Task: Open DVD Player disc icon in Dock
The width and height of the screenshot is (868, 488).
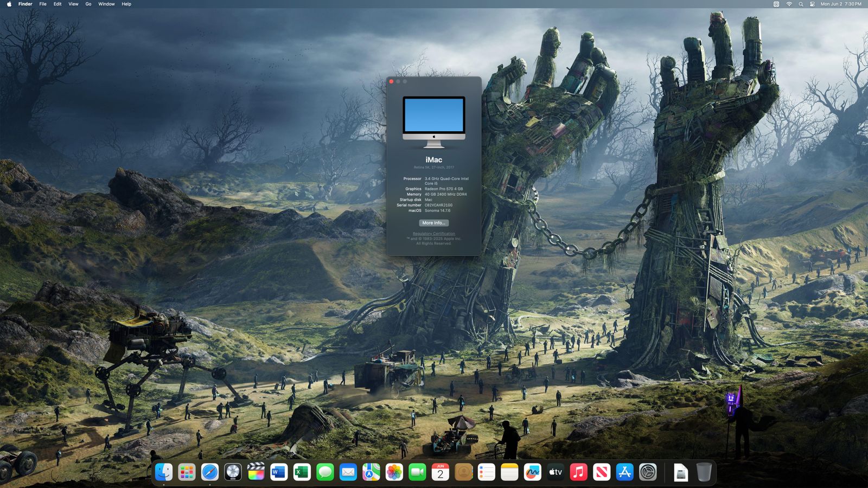Action: (233, 472)
